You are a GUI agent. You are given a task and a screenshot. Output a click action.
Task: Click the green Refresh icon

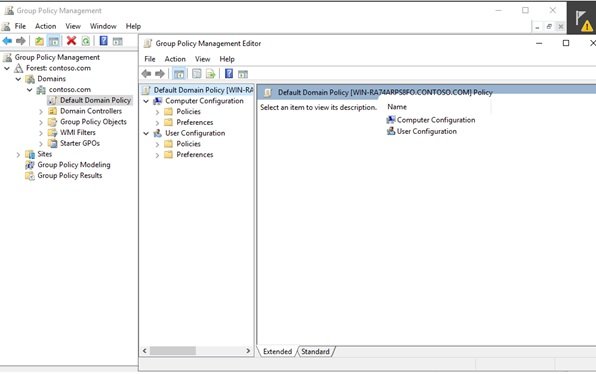point(86,41)
